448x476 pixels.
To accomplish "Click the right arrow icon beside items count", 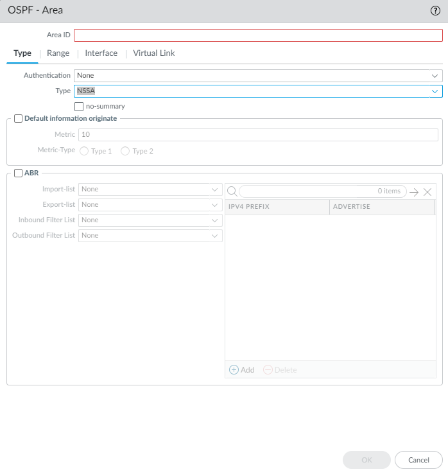I will pyautogui.click(x=414, y=191).
